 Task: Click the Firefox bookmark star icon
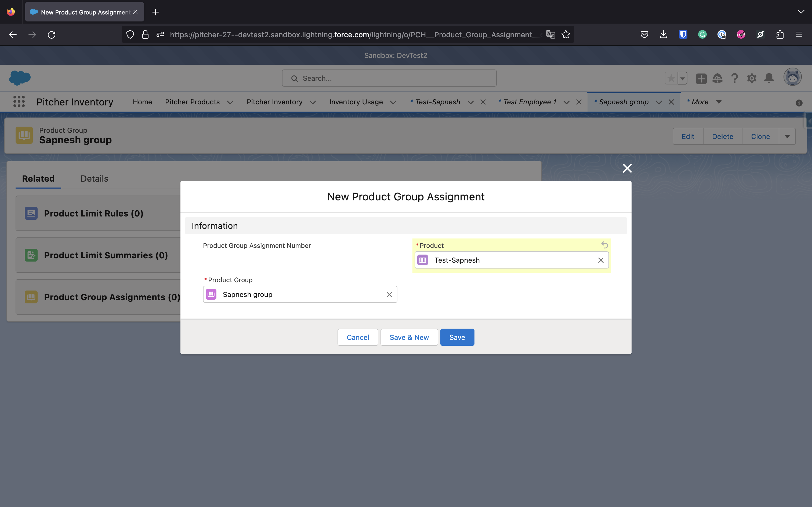(x=566, y=35)
